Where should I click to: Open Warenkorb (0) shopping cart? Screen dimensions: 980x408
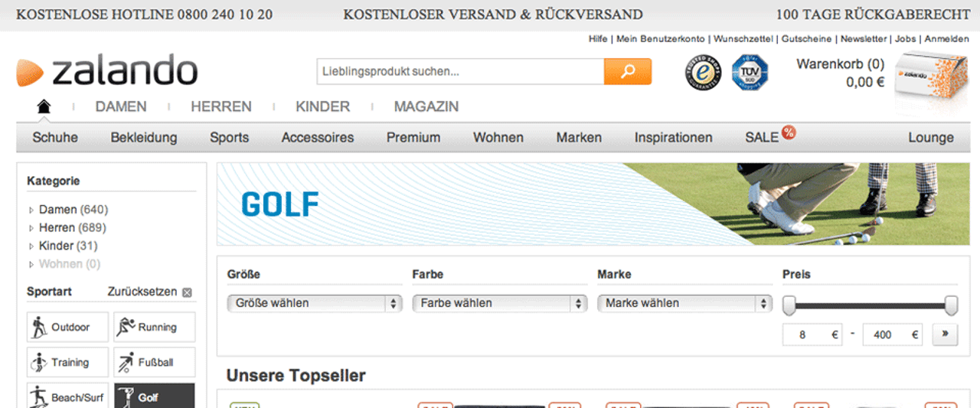click(840, 64)
